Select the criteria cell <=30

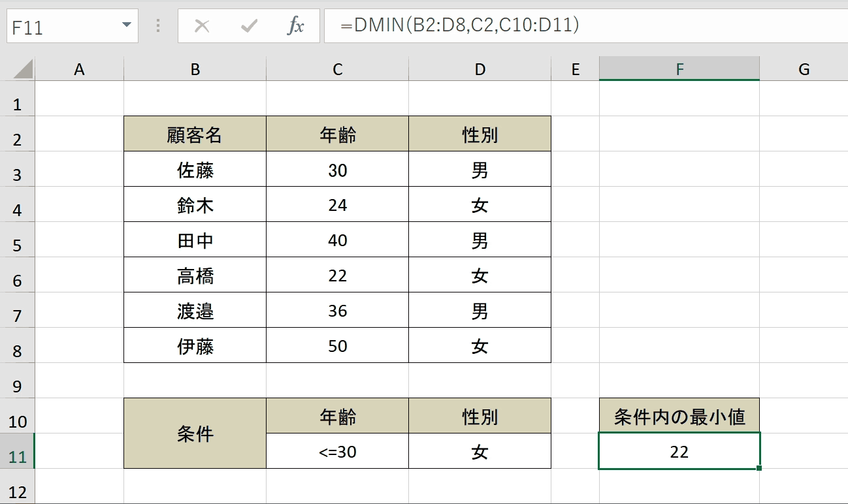pyautogui.click(x=338, y=451)
